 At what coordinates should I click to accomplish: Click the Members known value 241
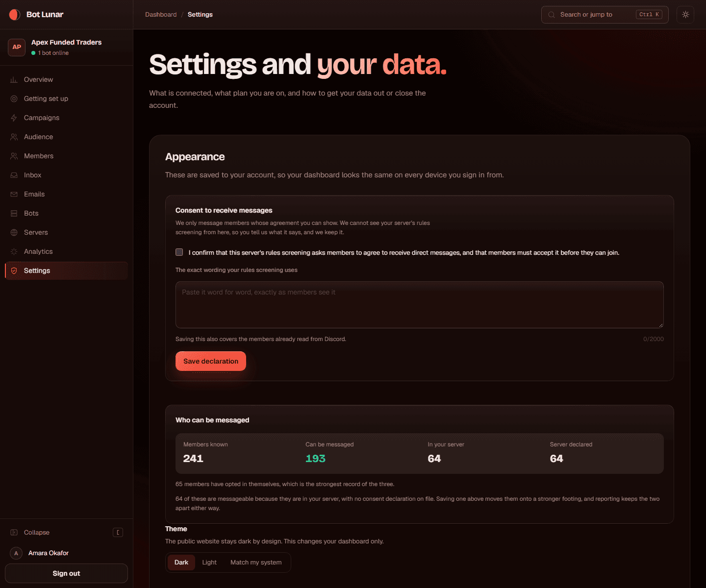193,459
